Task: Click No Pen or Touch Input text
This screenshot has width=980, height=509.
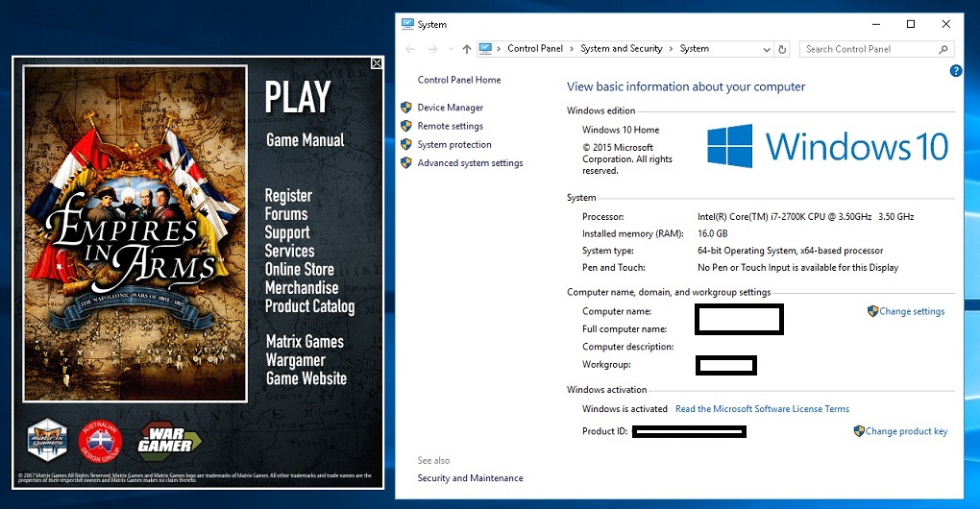Action: click(797, 267)
